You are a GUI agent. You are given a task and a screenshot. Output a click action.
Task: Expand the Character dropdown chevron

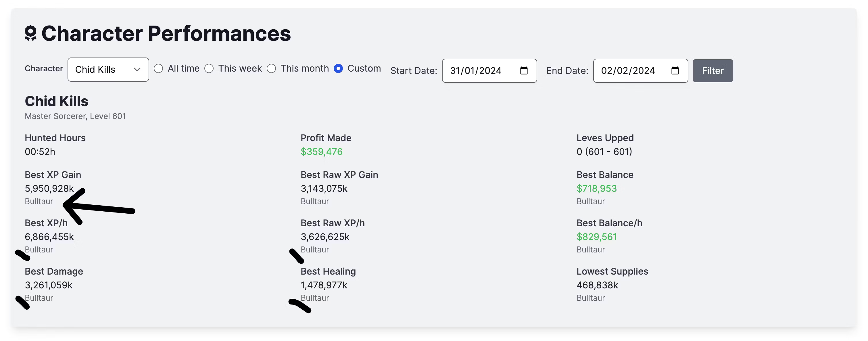click(x=137, y=70)
